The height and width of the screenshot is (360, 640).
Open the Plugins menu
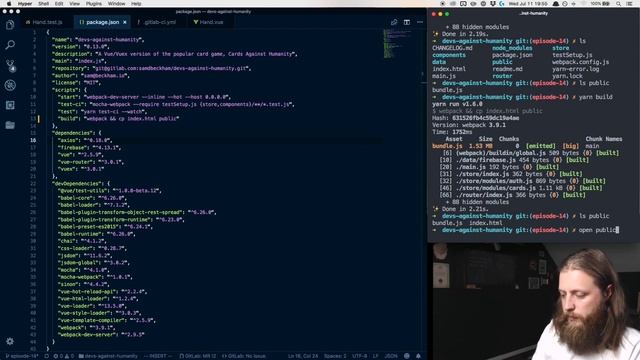(x=93, y=3)
